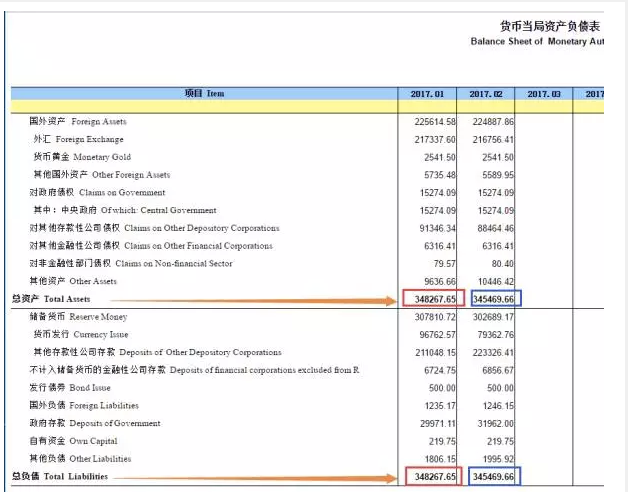Click the orange arrow in Total Assets row
This screenshot has width=628, height=492.
pyautogui.click(x=250, y=299)
